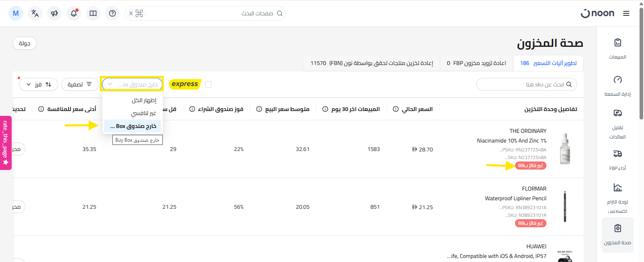The width and height of the screenshot is (644, 262).
Task: Open المبيعات sales sidebar item
Action: click(x=617, y=48)
